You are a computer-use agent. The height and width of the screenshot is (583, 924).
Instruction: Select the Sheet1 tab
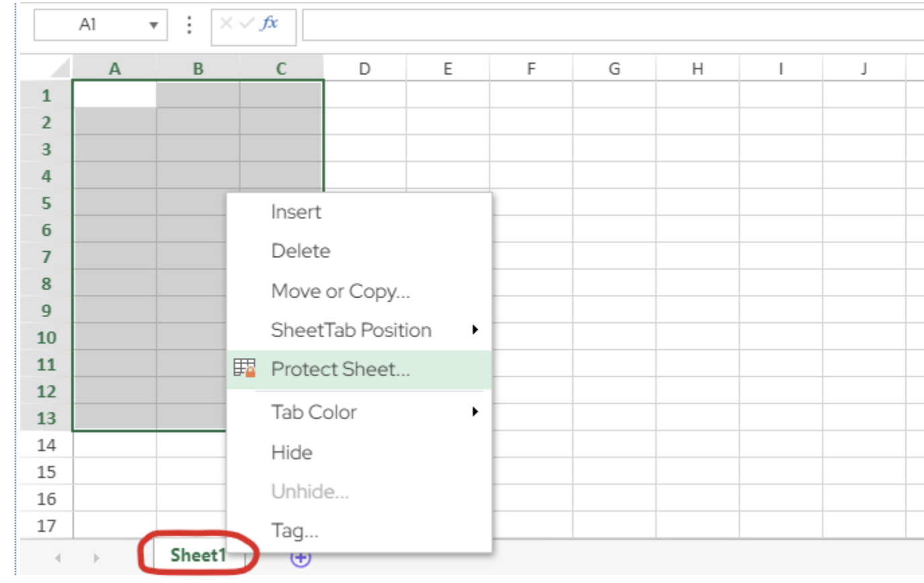coord(197,555)
